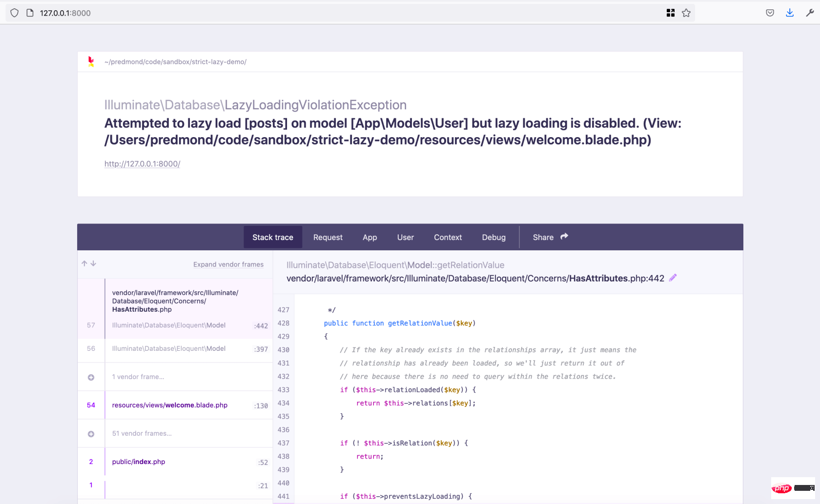
Task: Open the http://127.0.0.1:8000/ link
Action: click(142, 163)
